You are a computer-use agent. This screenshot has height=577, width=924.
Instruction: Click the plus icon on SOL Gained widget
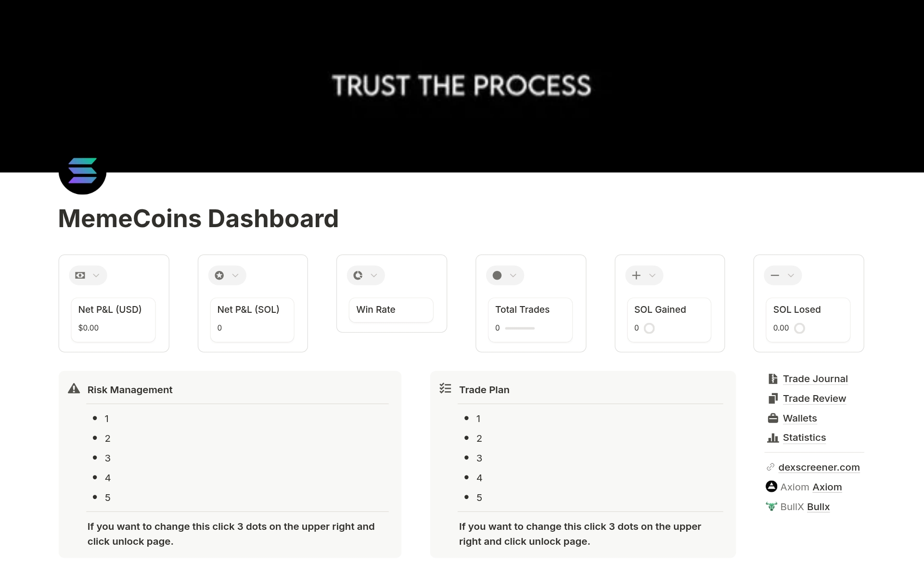coord(636,275)
